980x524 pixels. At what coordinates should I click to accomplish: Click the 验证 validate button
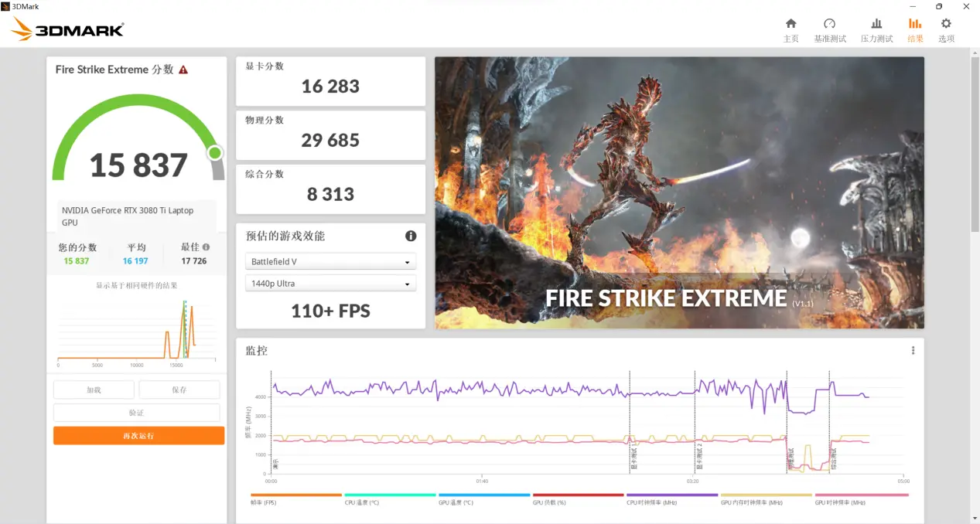(x=136, y=412)
